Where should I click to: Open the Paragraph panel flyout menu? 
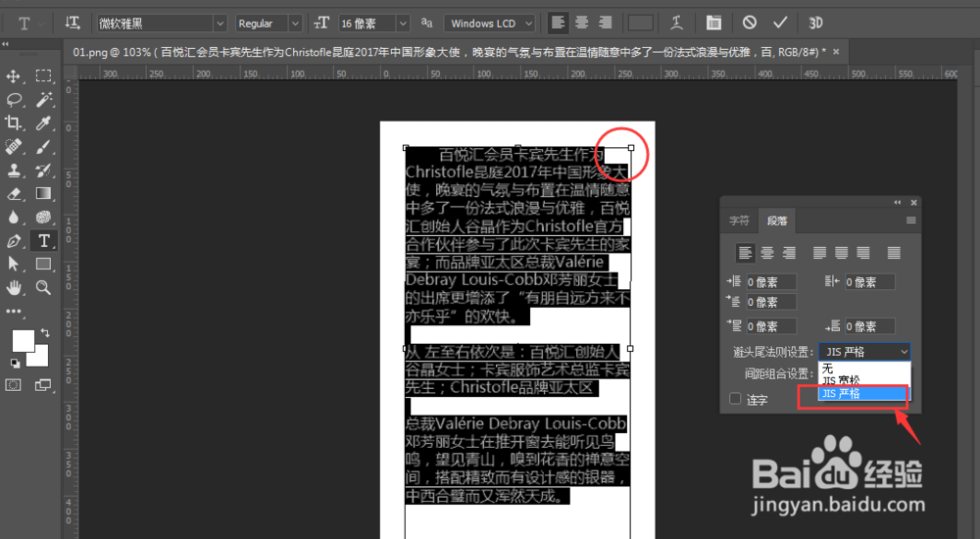910,220
